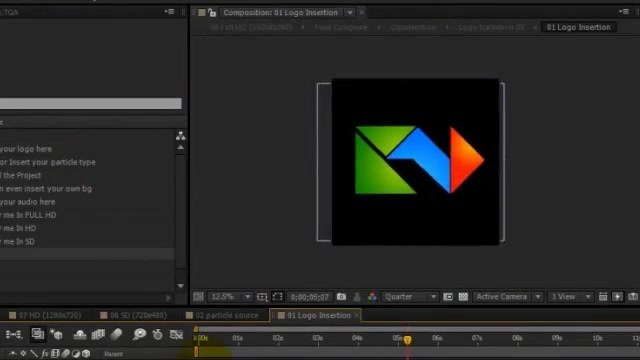The image size is (640, 360).
Task: Click the 01 Logo Insertion breadcrumb
Action: 578,27
